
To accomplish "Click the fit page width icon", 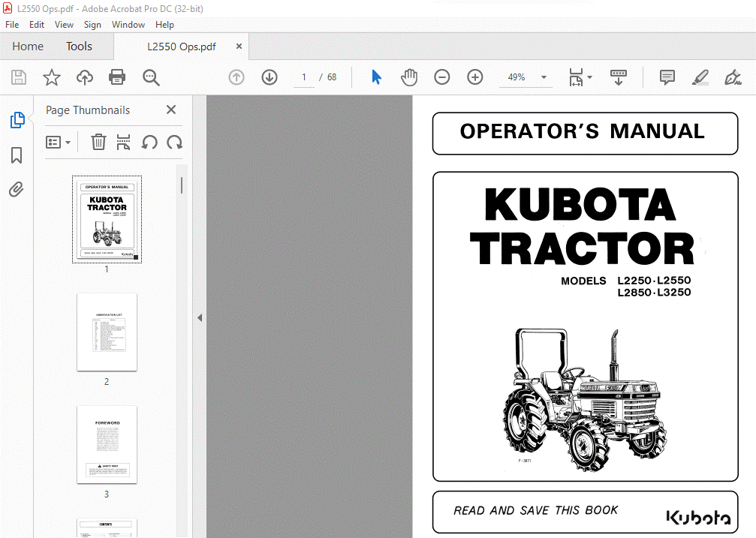I will 576,77.
